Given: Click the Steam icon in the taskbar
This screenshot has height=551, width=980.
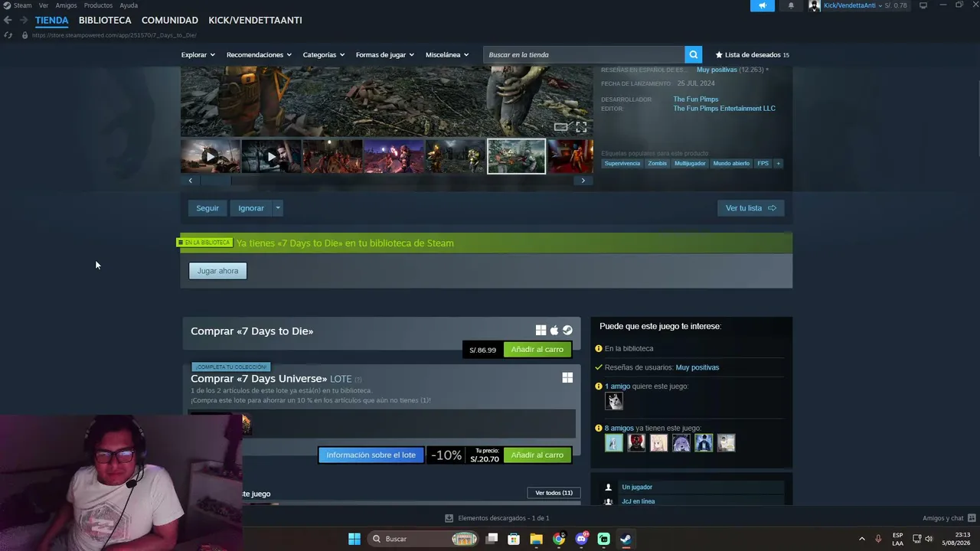Looking at the screenshot, I should pos(626,539).
